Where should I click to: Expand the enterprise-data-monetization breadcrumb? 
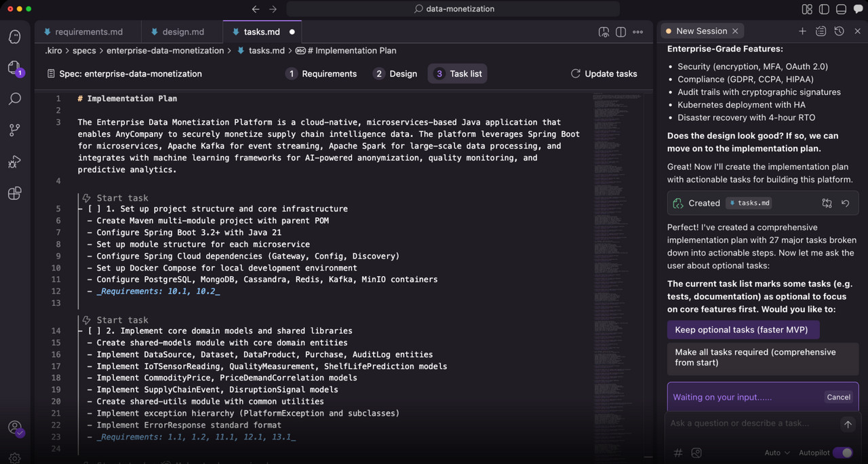(x=165, y=51)
